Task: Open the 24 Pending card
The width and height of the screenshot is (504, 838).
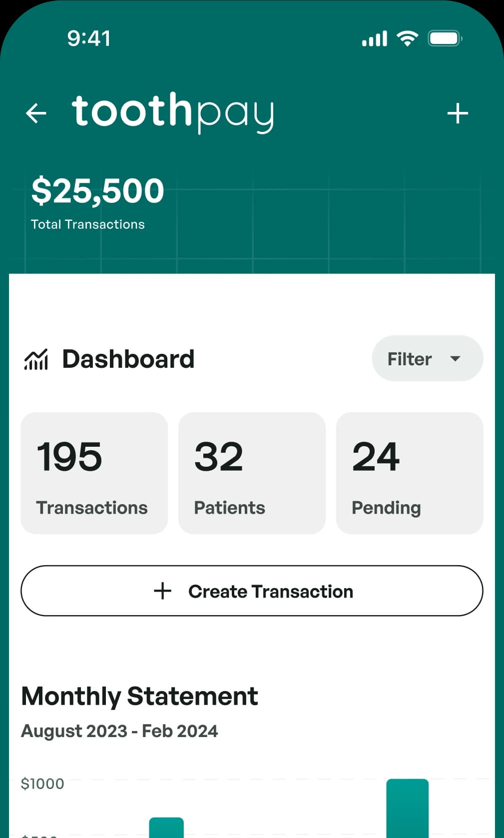Action: pos(410,473)
